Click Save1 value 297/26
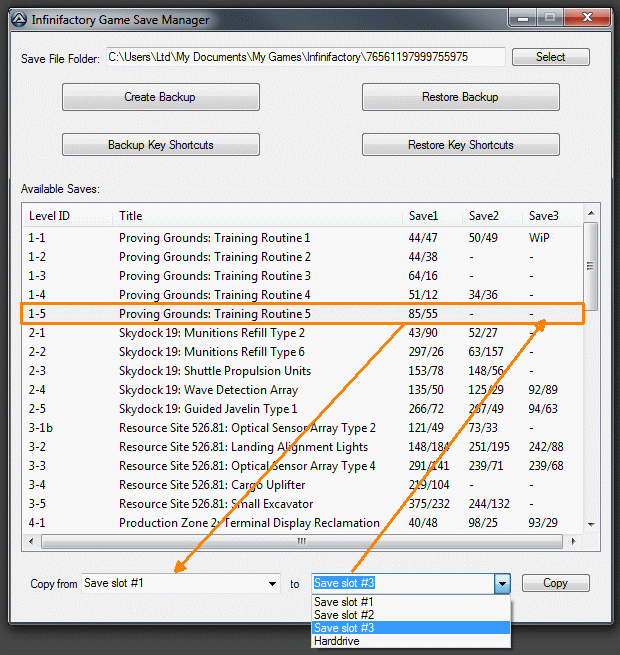 426,352
